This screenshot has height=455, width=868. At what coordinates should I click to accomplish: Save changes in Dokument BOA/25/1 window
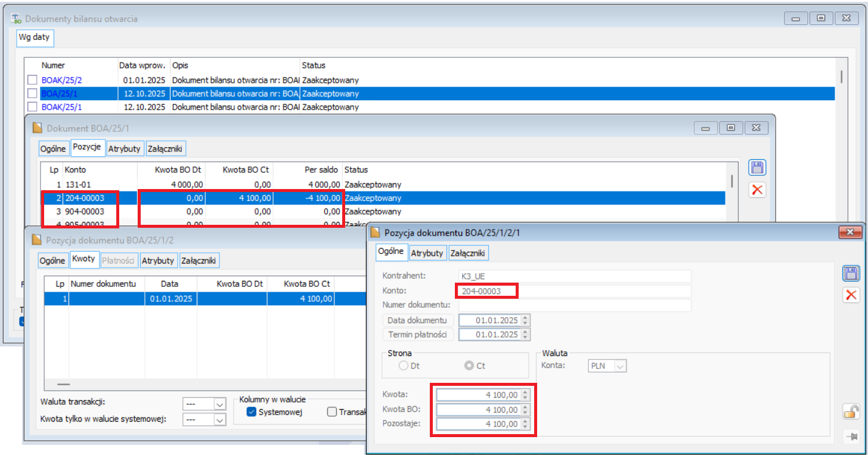[x=757, y=168]
